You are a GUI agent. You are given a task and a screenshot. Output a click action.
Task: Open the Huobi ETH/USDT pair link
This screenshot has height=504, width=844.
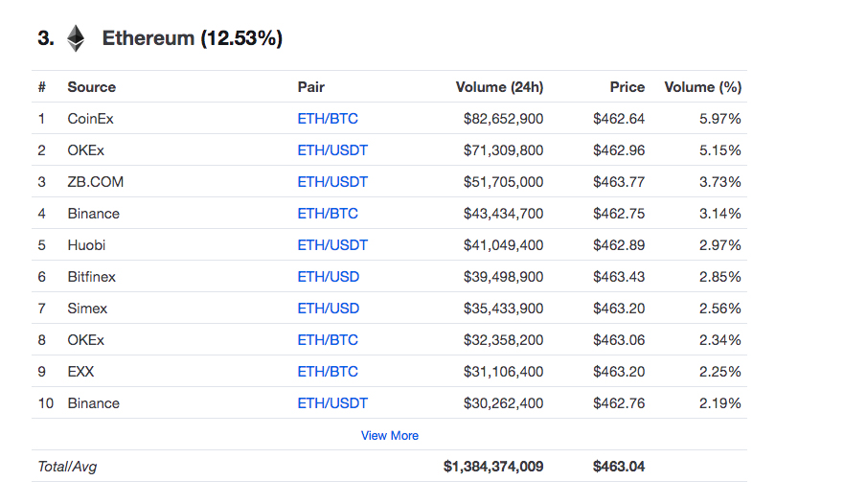332,245
